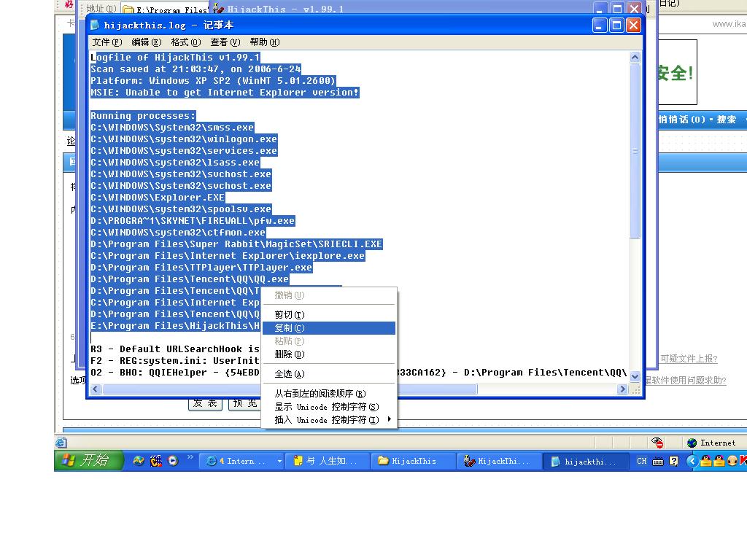Click line 'R3 - Default URLSearchHook'
The height and width of the screenshot is (560, 747).
click(175, 349)
